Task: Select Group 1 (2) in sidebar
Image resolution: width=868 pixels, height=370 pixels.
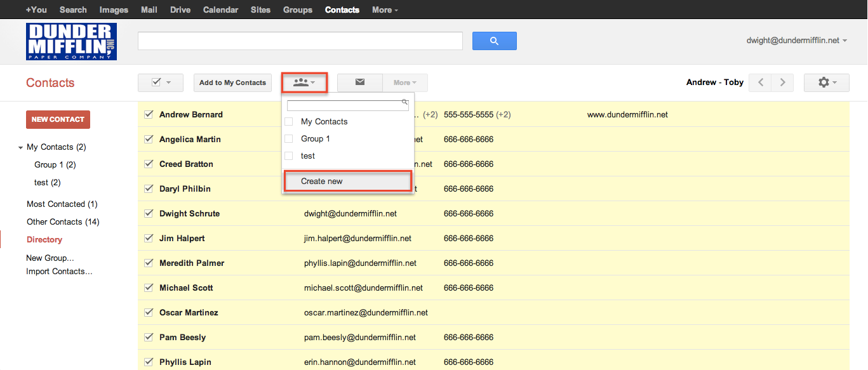Action: pos(55,164)
